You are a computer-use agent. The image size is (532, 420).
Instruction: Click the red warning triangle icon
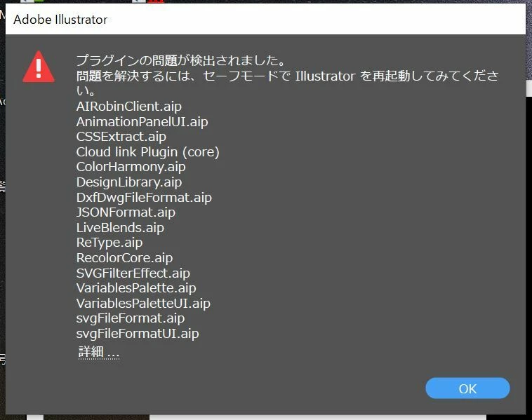coord(39,67)
